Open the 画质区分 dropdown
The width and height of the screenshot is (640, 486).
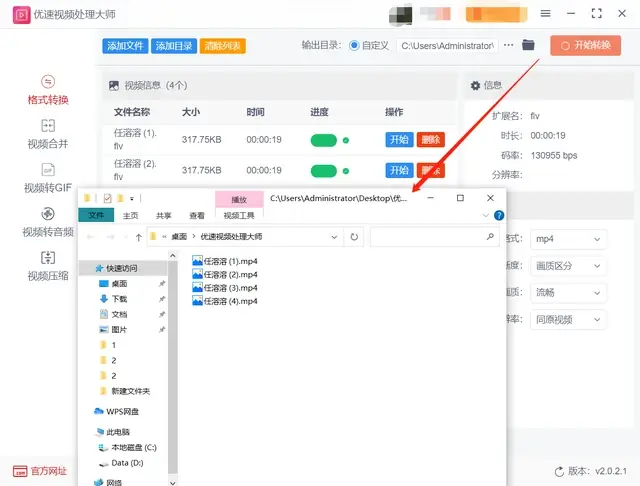click(x=568, y=266)
